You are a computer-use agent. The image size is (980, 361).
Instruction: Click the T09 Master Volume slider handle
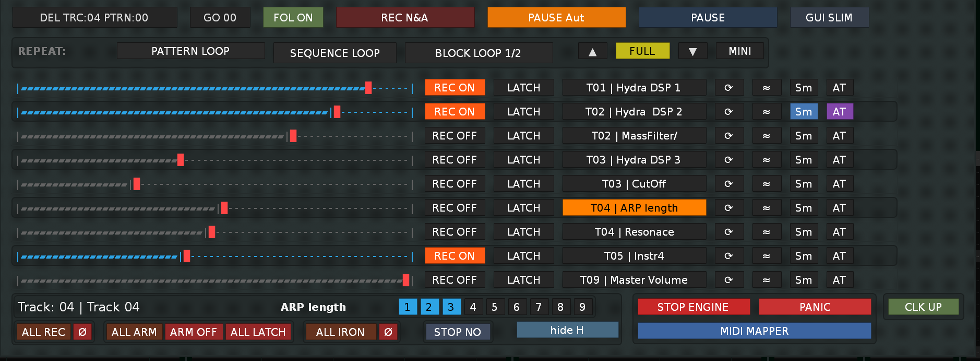pos(406,280)
